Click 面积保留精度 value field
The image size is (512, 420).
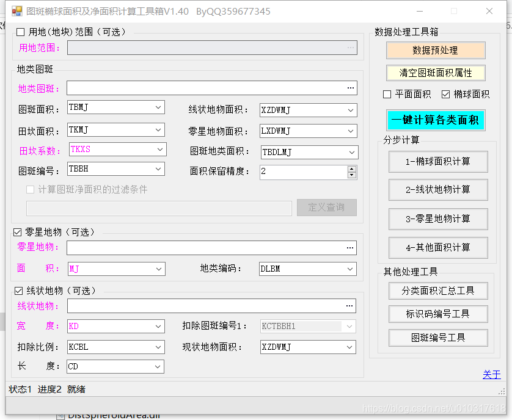[x=304, y=172]
